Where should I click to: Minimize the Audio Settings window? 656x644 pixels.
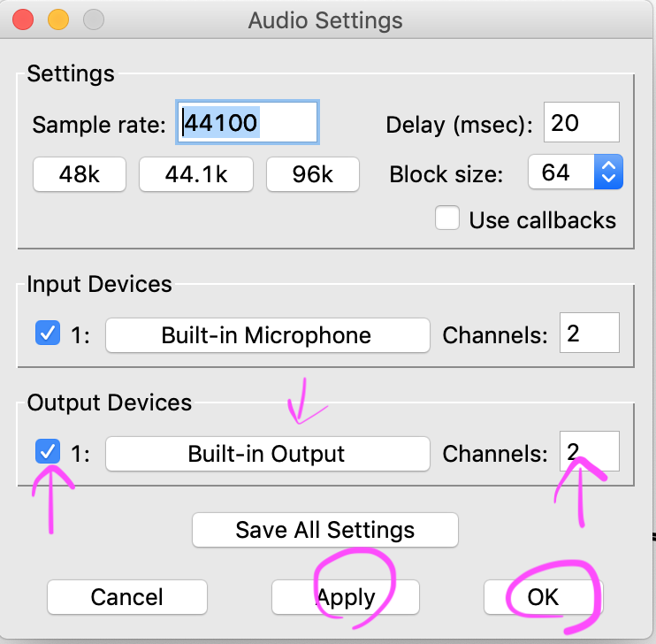(58, 19)
